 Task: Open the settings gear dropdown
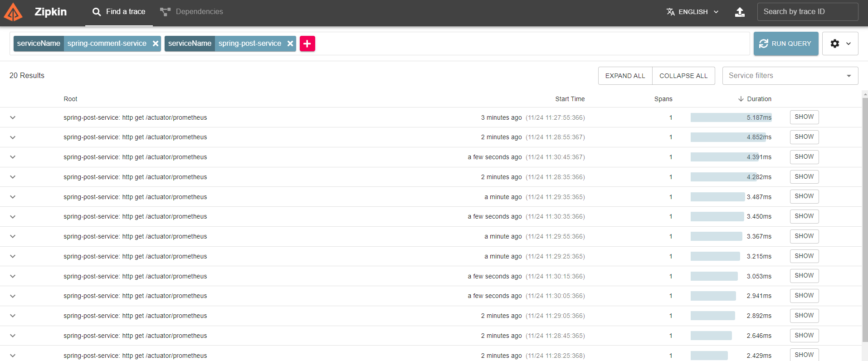point(840,44)
